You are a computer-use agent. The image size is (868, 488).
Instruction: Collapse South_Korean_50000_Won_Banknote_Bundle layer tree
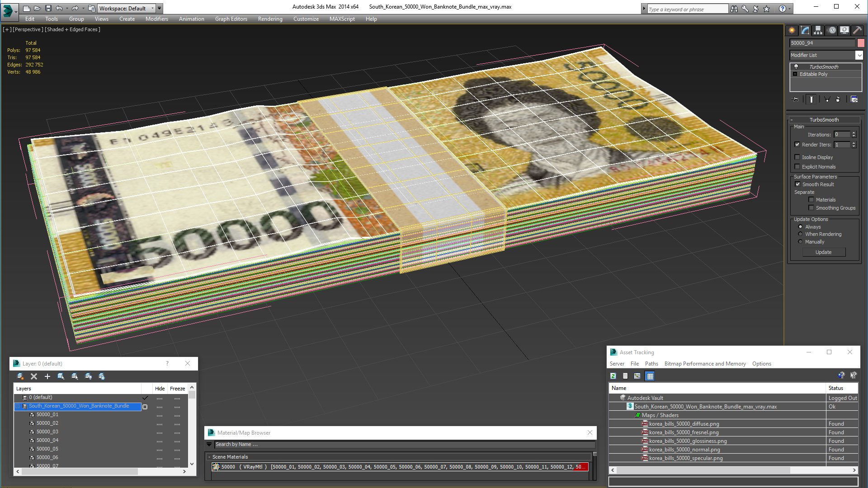[x=18, y=406]
